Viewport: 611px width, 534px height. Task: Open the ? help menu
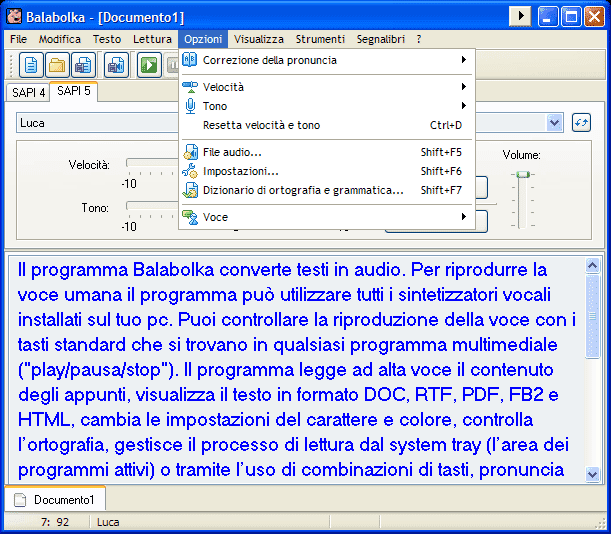(x=419, y=39)
